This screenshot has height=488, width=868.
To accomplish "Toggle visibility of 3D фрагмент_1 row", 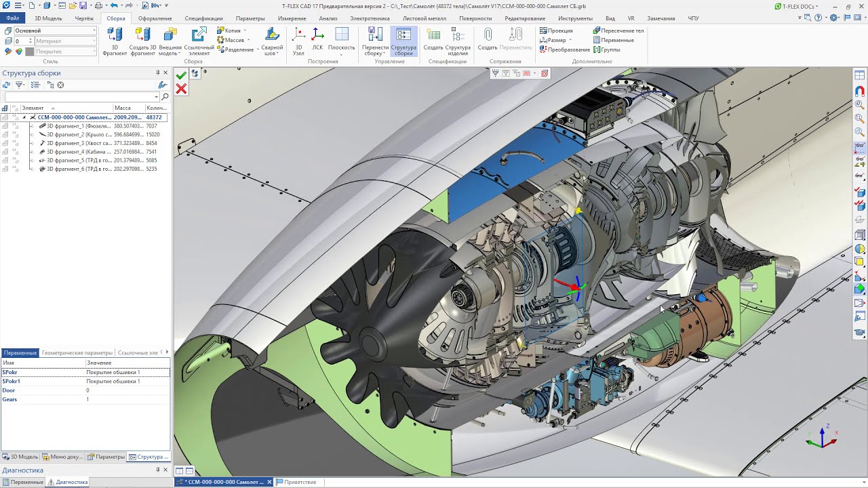I will coord(5,126).
